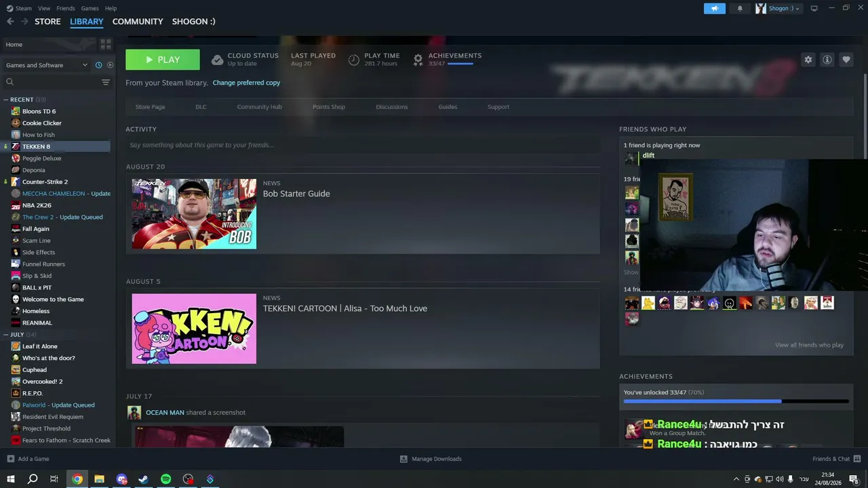Image resolution: width=868 pixels, height=488 pixels.
Task: Click the achievements progress bar
Action: tap(736, 401)
